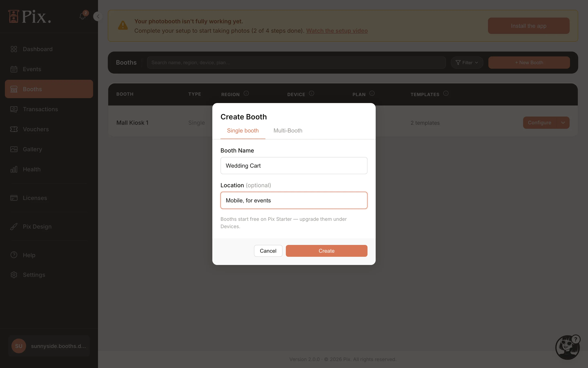
Task: Select Booths in the sidebar
Action: [x=49, y=89]
